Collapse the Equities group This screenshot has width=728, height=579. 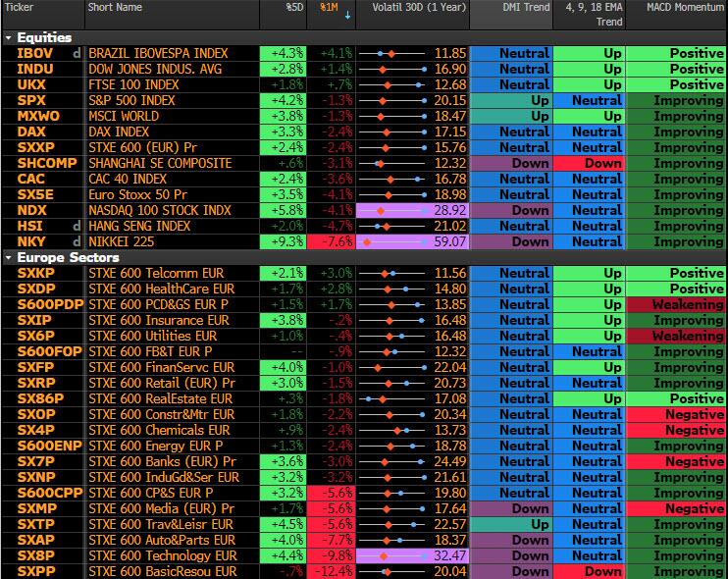tap(9, 37)
